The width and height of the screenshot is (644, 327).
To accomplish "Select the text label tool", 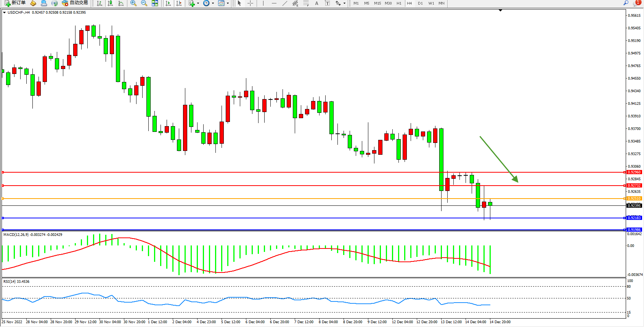I will (x=327, y=3).
